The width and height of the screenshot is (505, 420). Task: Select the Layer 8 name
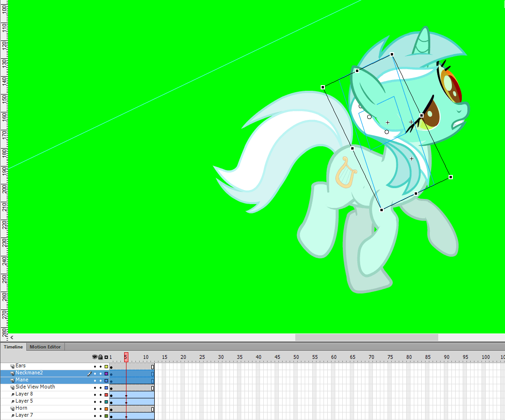coord(24,394)
